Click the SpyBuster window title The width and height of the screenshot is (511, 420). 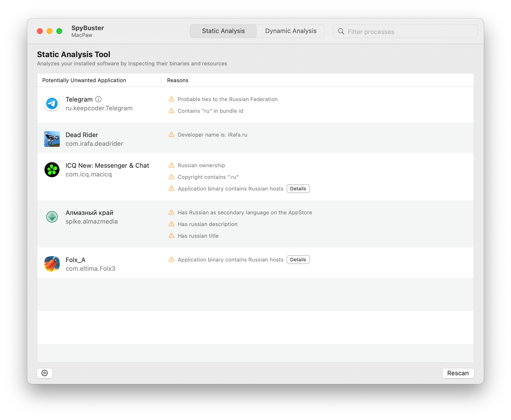88,28
